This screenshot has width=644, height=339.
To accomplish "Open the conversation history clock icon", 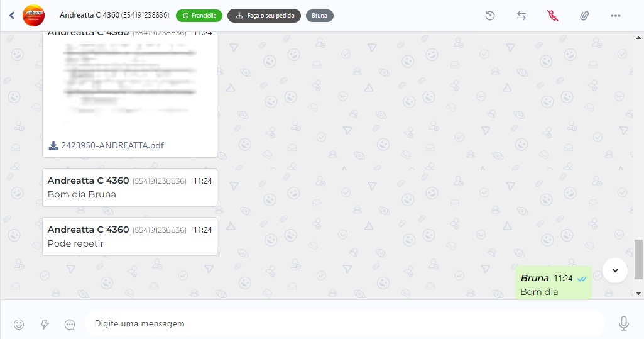I will (x=489, y=16).
